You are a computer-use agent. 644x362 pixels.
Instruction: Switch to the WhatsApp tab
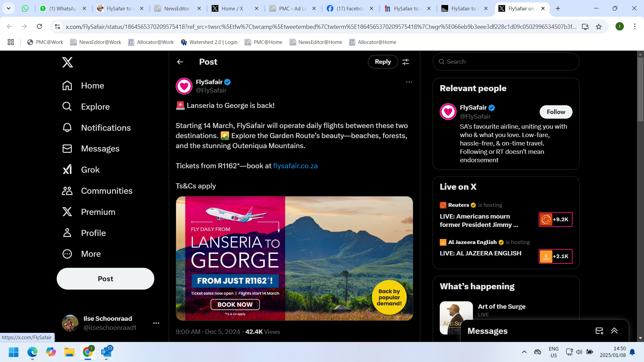(63, 8)
